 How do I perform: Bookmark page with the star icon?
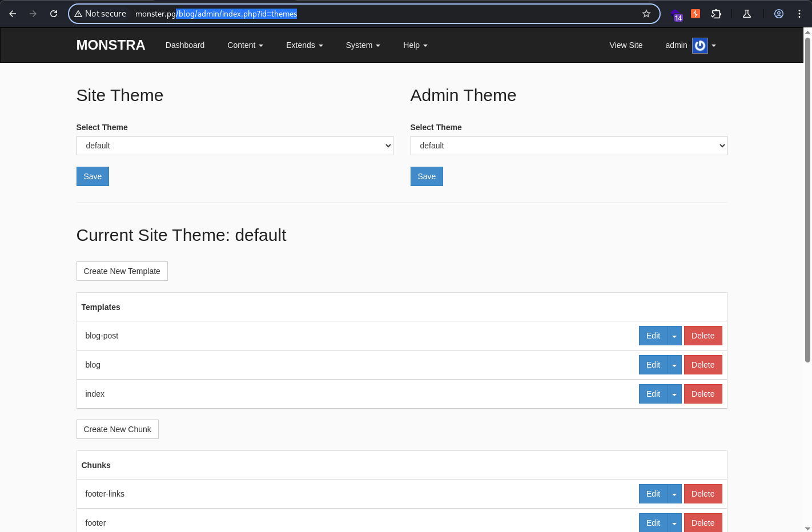tap(646, 14)
